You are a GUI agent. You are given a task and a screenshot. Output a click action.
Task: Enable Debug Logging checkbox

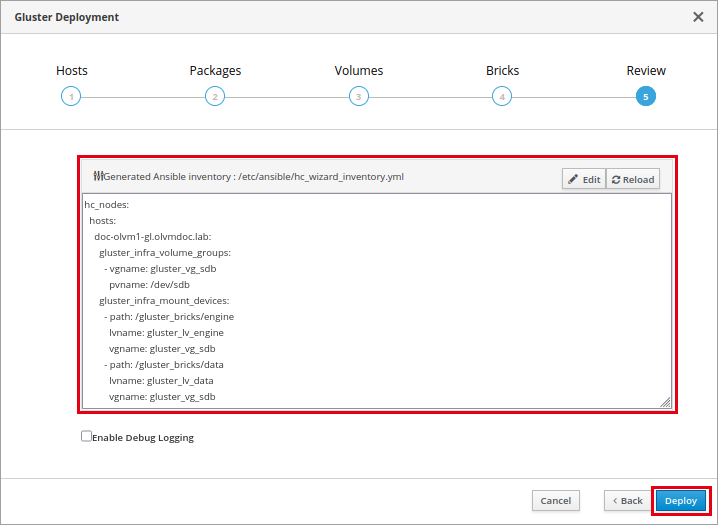tap(86, 436)
